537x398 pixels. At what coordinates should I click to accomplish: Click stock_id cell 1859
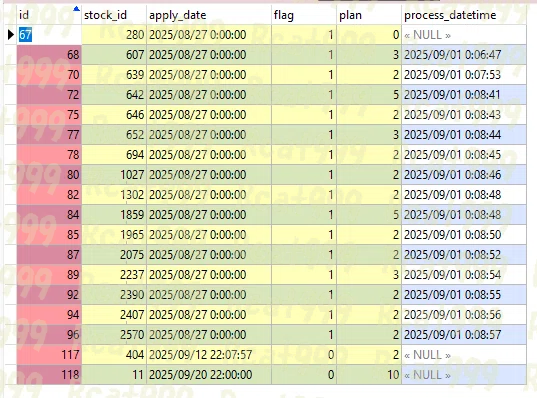[114, 214]
